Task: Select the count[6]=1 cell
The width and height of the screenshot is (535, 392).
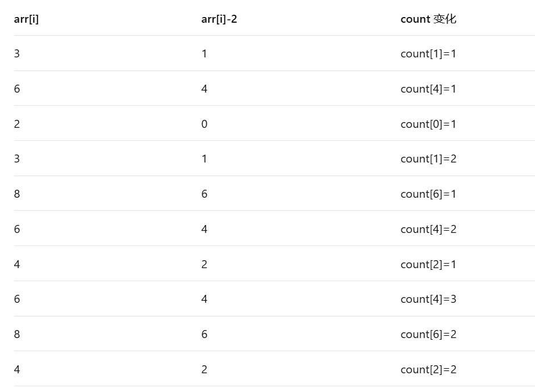Action: click(x=428, y=194)
